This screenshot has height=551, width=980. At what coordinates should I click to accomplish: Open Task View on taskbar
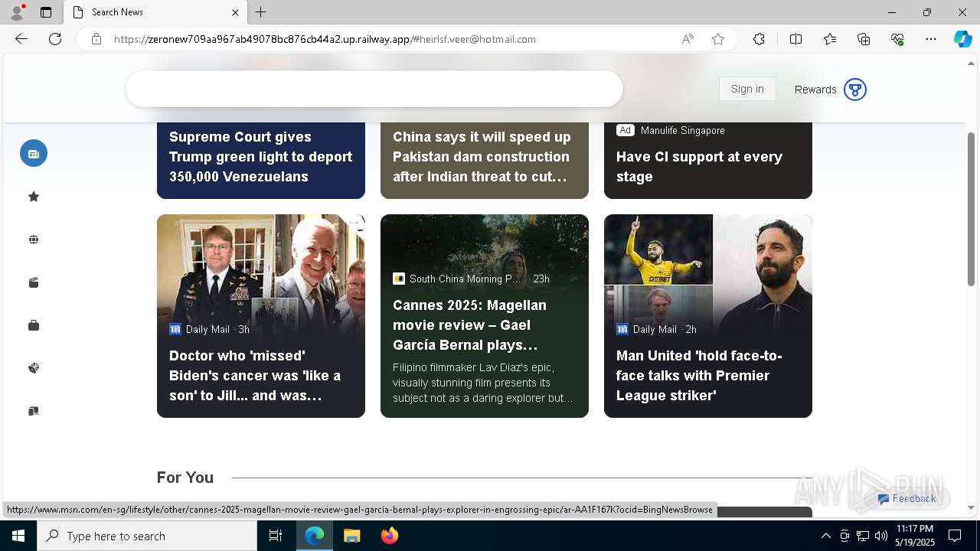click(x=276, y=536)
